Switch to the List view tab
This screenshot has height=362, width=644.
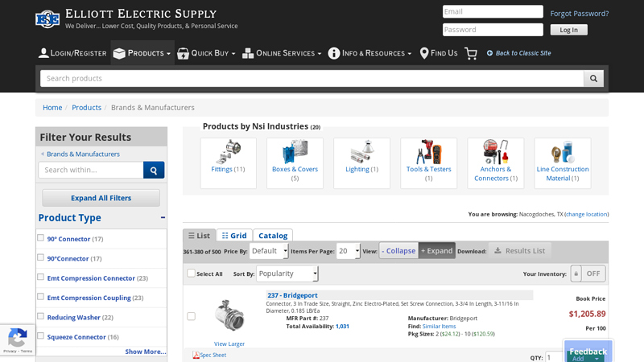(199, 236)
